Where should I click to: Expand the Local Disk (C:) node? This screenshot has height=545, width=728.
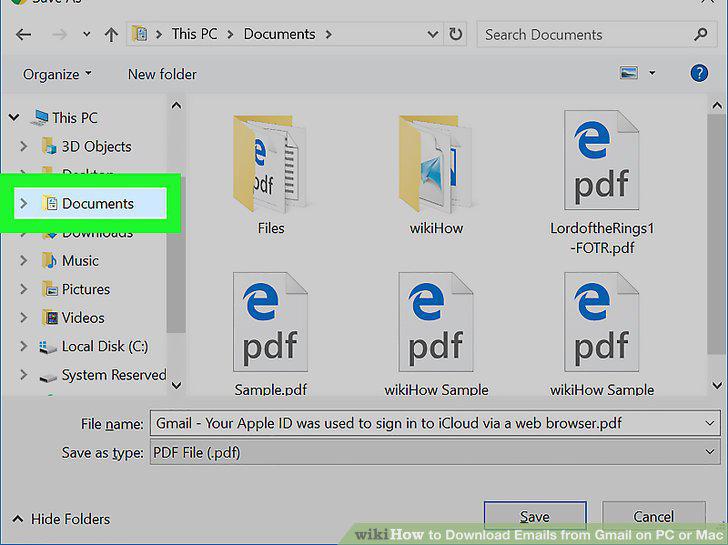24,346
